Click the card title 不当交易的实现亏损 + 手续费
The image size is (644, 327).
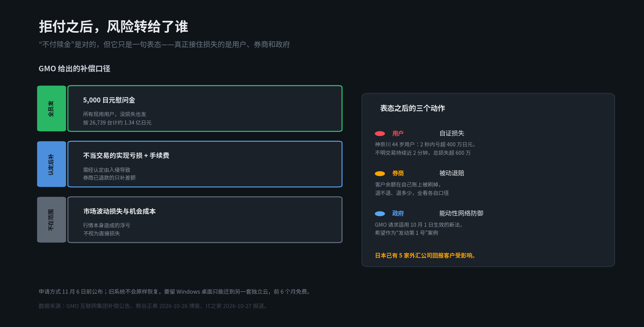point(126,156)
